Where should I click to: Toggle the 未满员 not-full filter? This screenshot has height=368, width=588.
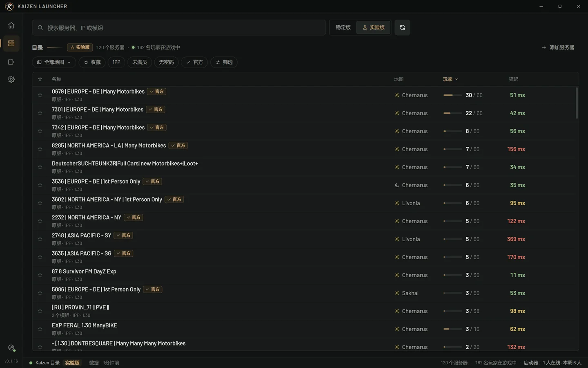(x=139, y=62)
